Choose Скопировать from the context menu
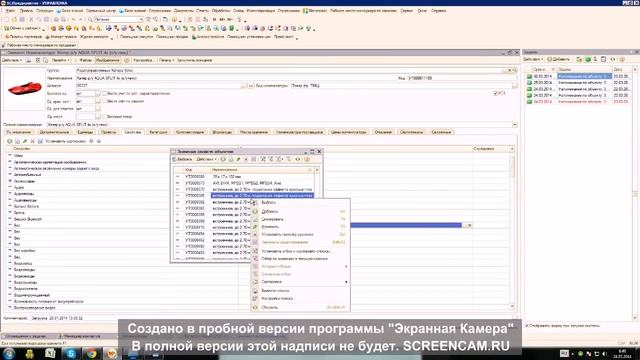The width and height of the screenshot is (640, 360). coord(300,219)
